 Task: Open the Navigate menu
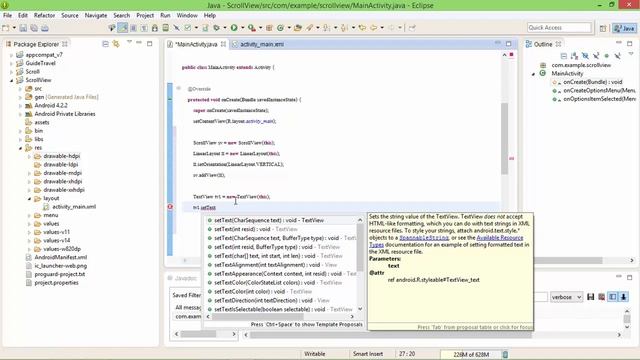96,15
